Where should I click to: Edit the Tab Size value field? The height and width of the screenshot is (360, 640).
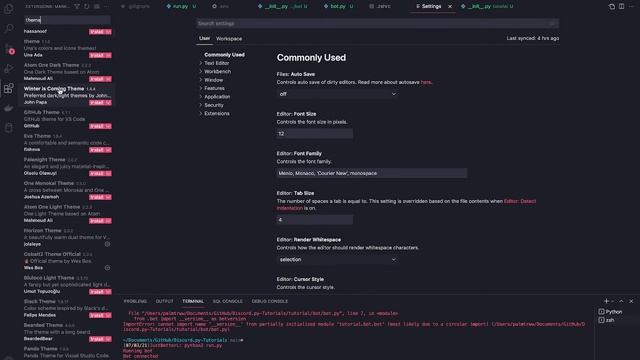coord(315,220)
